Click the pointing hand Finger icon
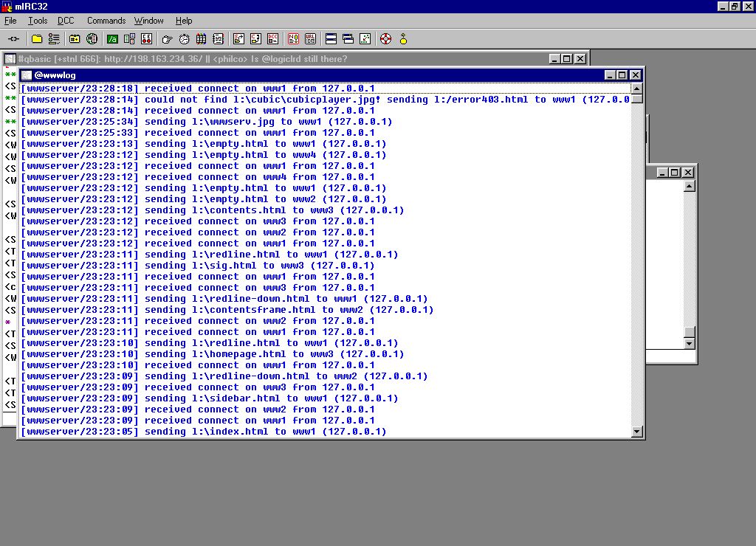 pos(167,38)
